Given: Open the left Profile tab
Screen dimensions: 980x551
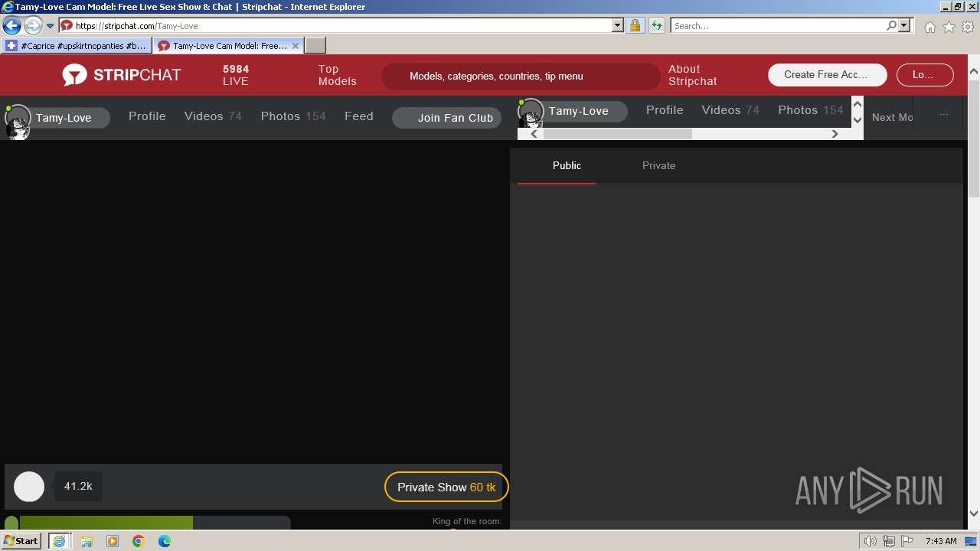Looking at the screenshot, I should click(147, 116).
